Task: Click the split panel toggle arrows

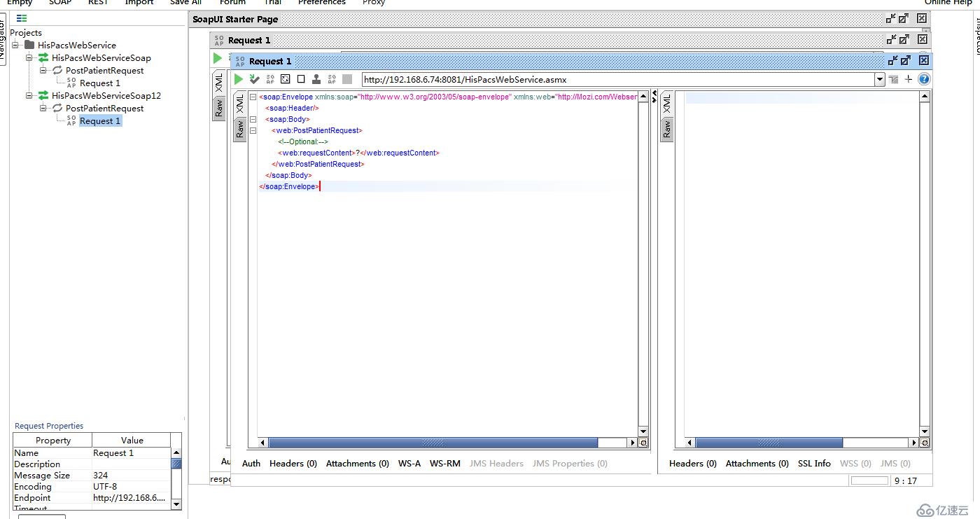Action: click(654, 97)
